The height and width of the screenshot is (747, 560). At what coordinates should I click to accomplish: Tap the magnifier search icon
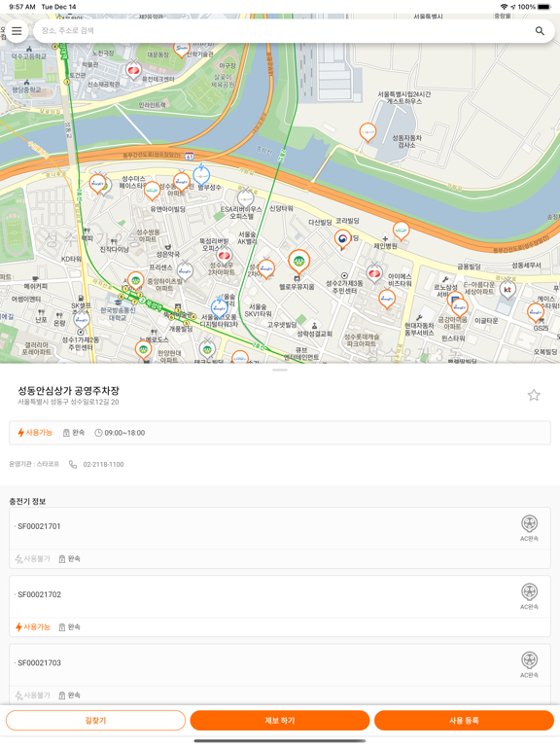coord(540,31)
